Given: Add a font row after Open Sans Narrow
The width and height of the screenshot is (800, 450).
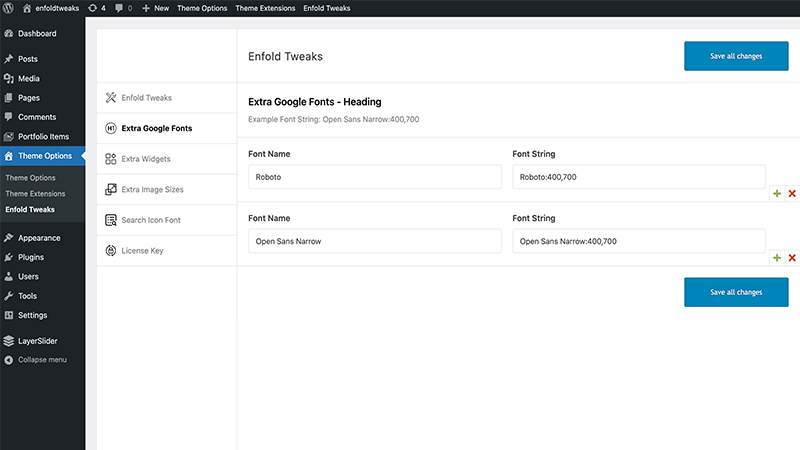Looking at the screenshot, I should (777, 258).
